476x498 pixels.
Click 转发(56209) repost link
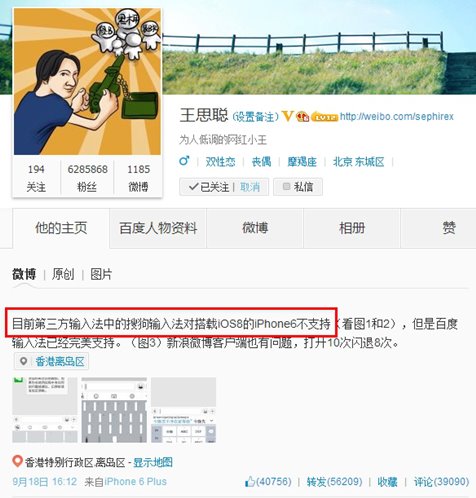[334, 482]
